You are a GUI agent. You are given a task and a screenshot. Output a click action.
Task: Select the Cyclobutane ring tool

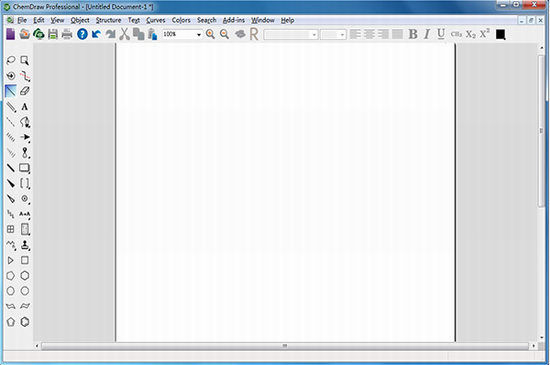(25, 260)
